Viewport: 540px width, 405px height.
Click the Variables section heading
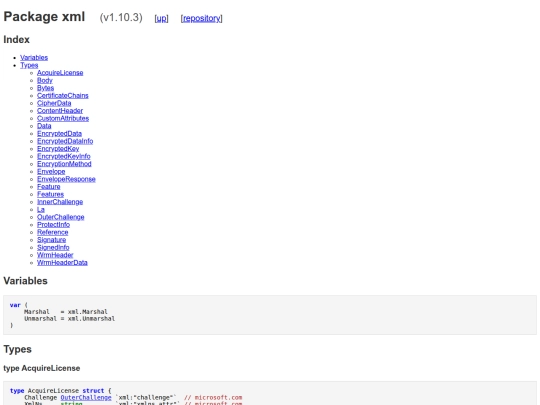point(25,281)
